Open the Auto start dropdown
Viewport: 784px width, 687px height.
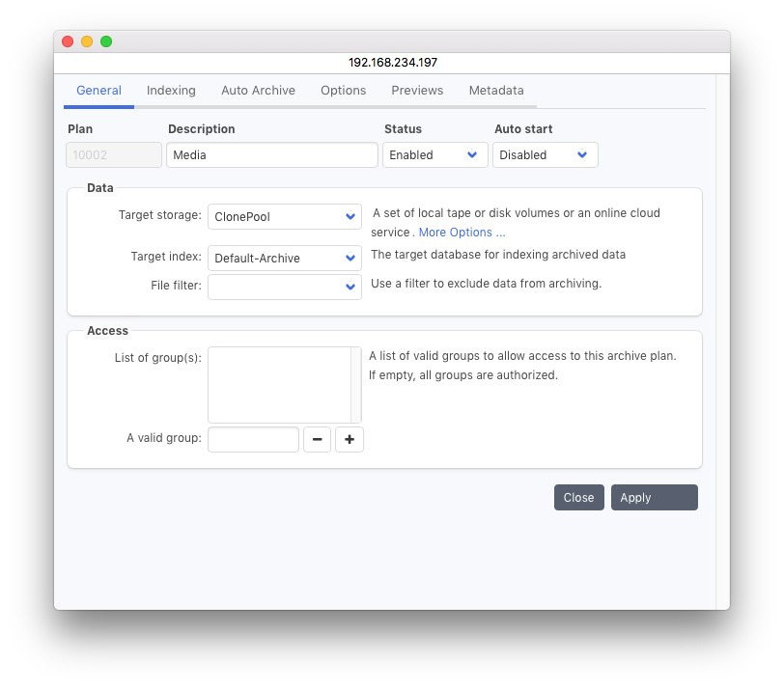coord(545,155)
